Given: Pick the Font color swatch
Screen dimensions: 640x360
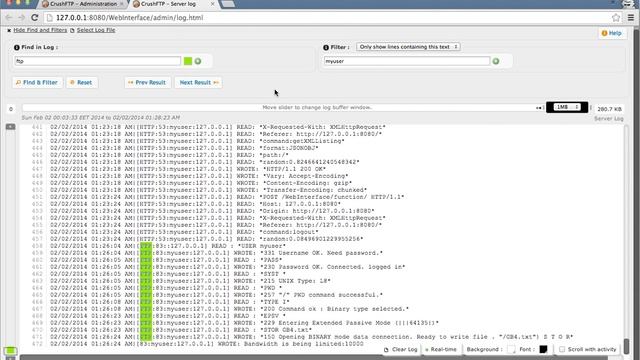Looking at the screenshot, I should (x=543, y=349).
